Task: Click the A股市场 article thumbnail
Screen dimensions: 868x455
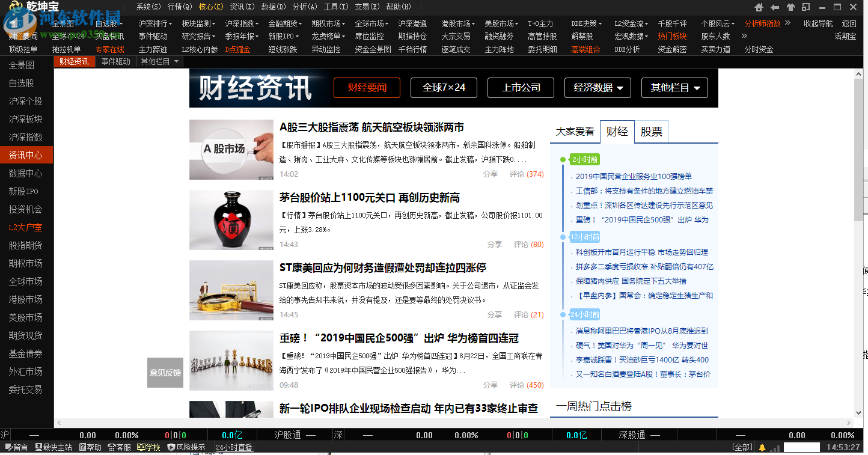Action: (x=231, y=150)
